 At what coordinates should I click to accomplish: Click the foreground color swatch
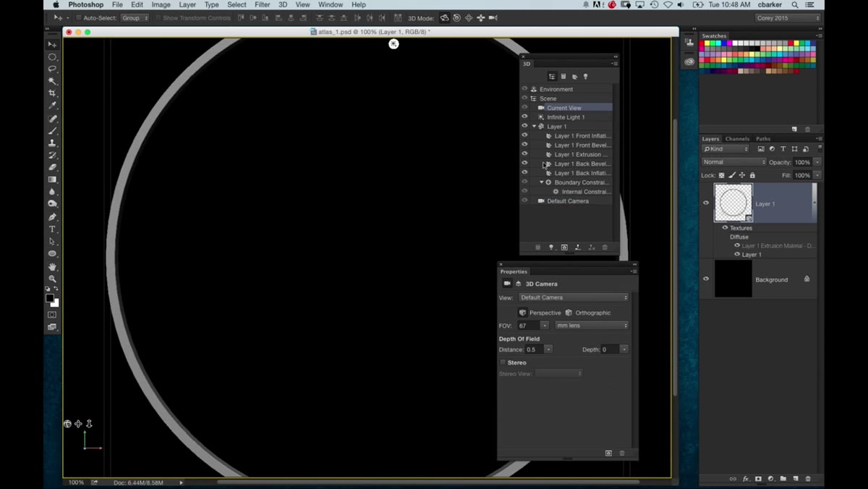pos(50,298)
